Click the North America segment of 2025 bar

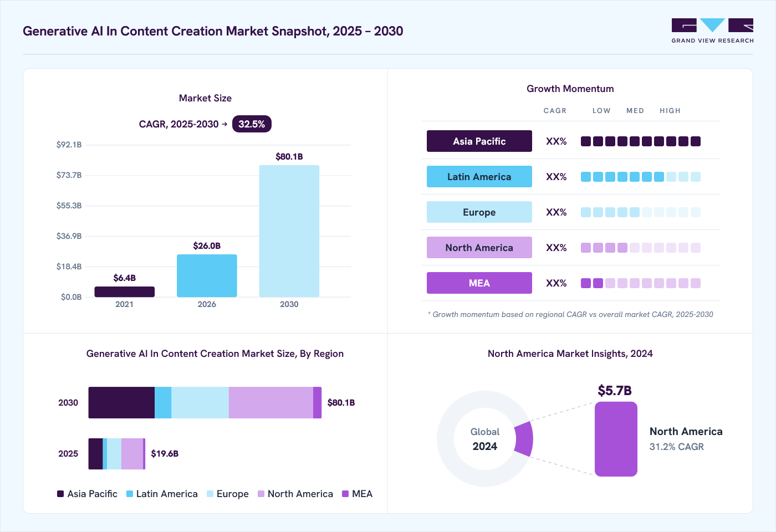[x=132, y=454]
